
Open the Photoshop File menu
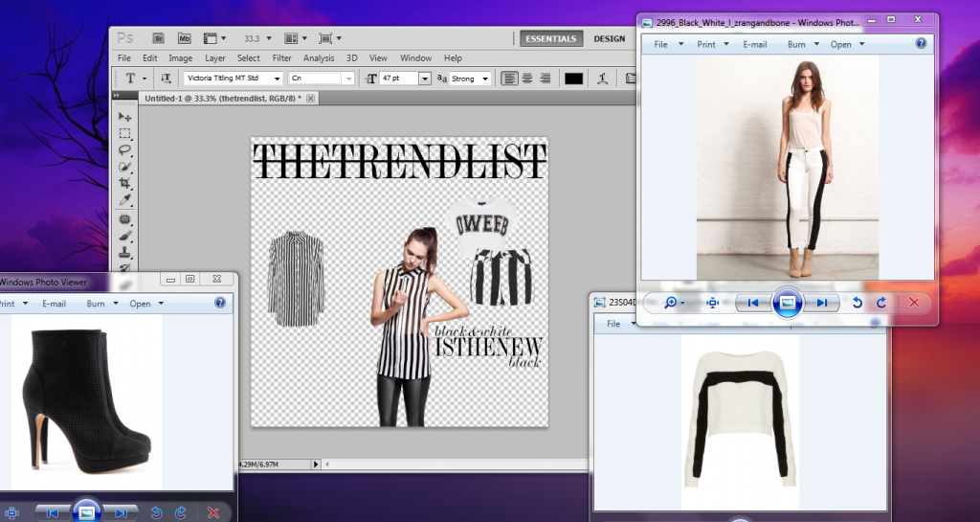(x=124, y=58)
